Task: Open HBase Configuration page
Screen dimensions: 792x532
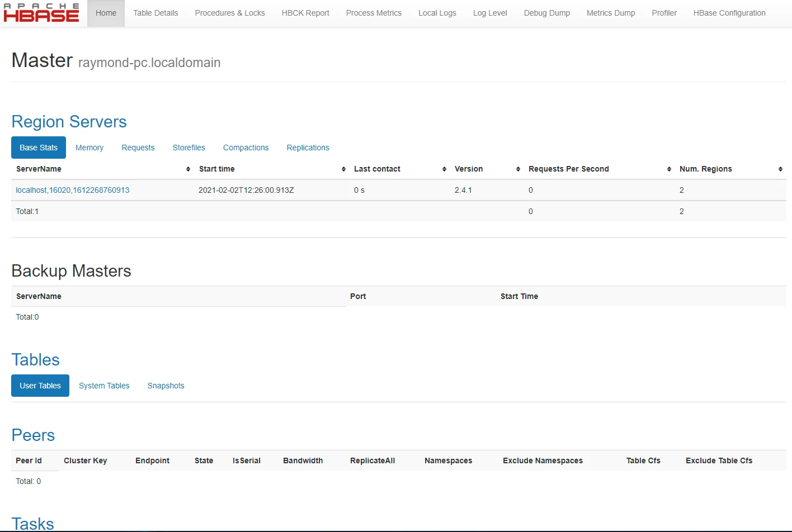Action: click(x=729, y=13)
